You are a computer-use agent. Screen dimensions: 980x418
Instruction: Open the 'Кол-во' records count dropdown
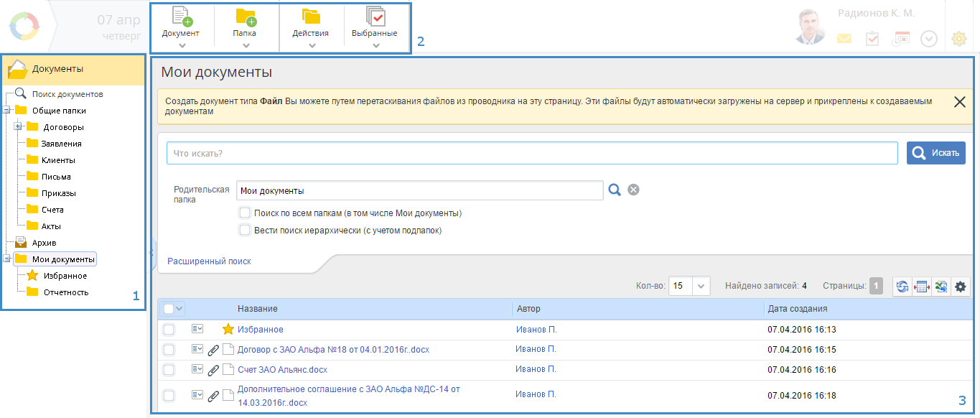click(701, 286)
